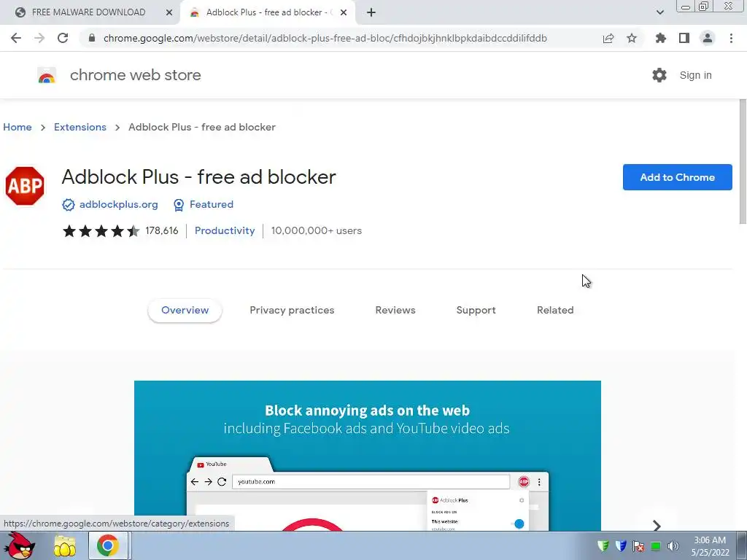
Task: Open the Support tab
Action: point(476,311)
